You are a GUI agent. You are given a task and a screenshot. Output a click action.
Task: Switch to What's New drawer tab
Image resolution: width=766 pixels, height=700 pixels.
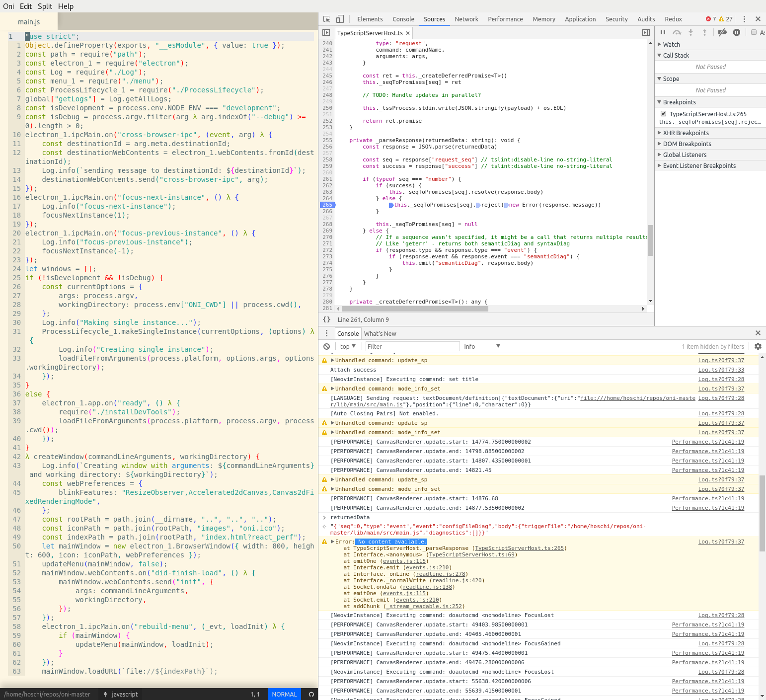click(380, 333)
